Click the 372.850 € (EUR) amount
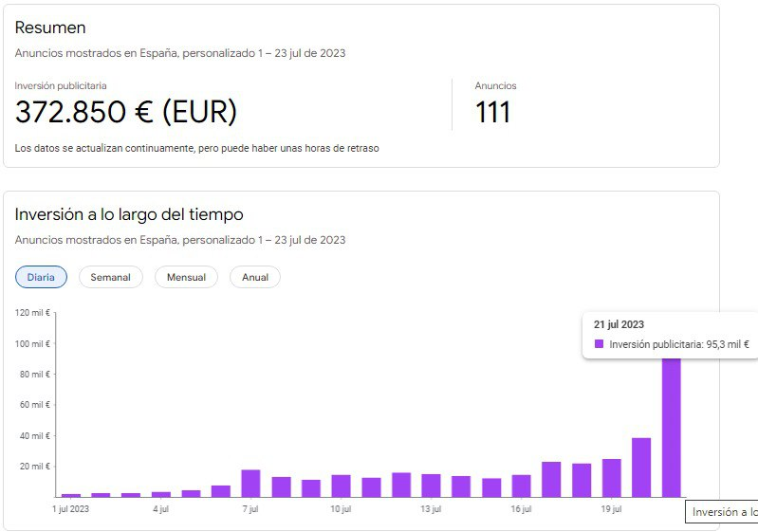Viewport: 758px width, 532px height. 126,112
